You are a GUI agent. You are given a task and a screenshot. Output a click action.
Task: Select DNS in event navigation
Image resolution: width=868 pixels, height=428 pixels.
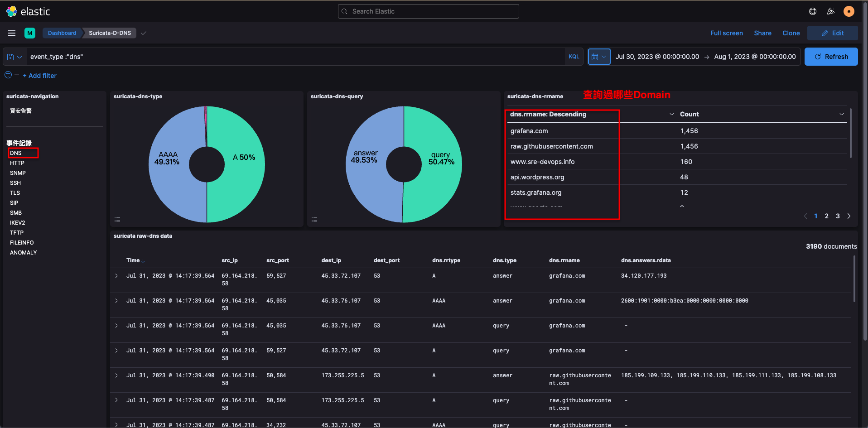16,153
